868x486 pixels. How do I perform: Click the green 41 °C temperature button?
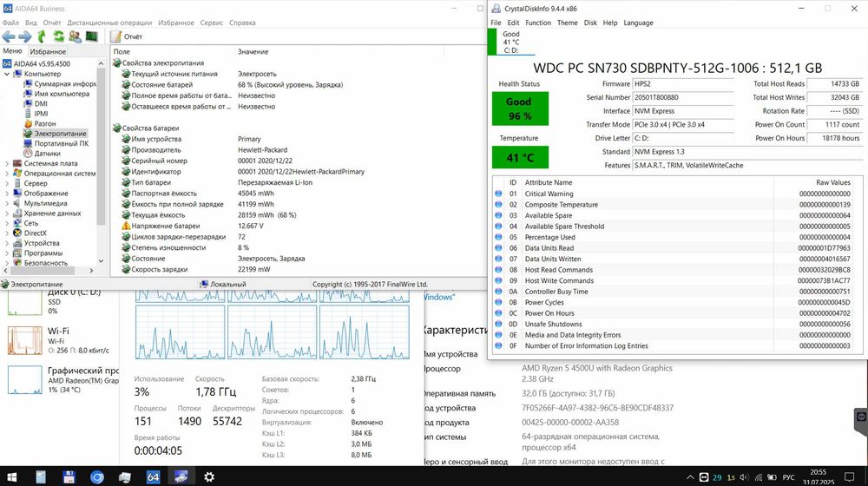(520, 158)
